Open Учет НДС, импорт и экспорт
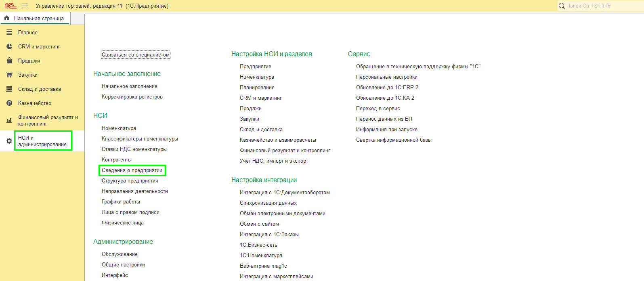The image size is (644, 281). [274, 161]
